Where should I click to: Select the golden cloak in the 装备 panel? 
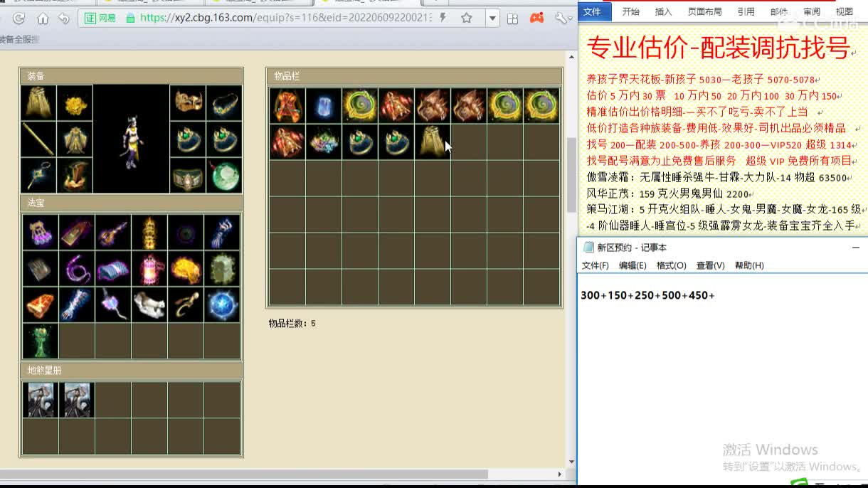pyautogui.click(x=38, y=103)
